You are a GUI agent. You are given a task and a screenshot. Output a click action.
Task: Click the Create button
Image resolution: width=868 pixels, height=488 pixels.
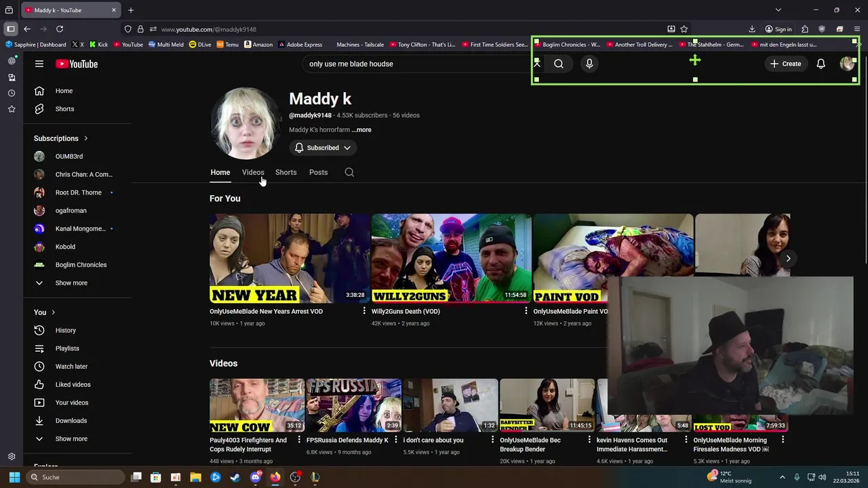coord(785,64)
